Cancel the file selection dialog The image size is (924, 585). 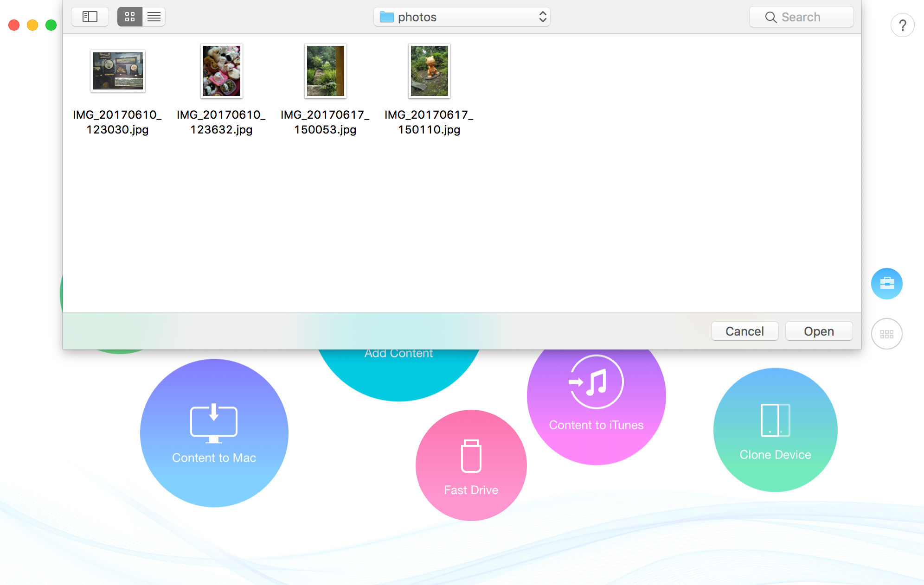click(x=745, y=331)
